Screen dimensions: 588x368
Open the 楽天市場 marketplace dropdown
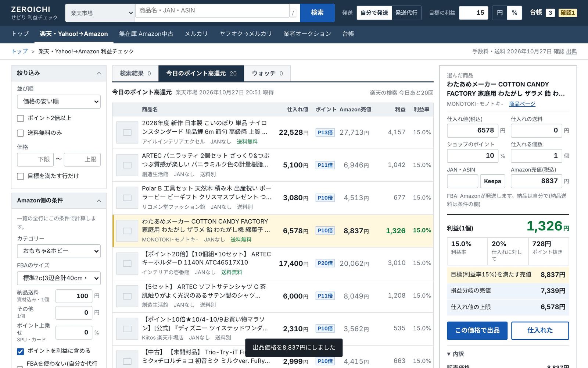click(100, 13)
